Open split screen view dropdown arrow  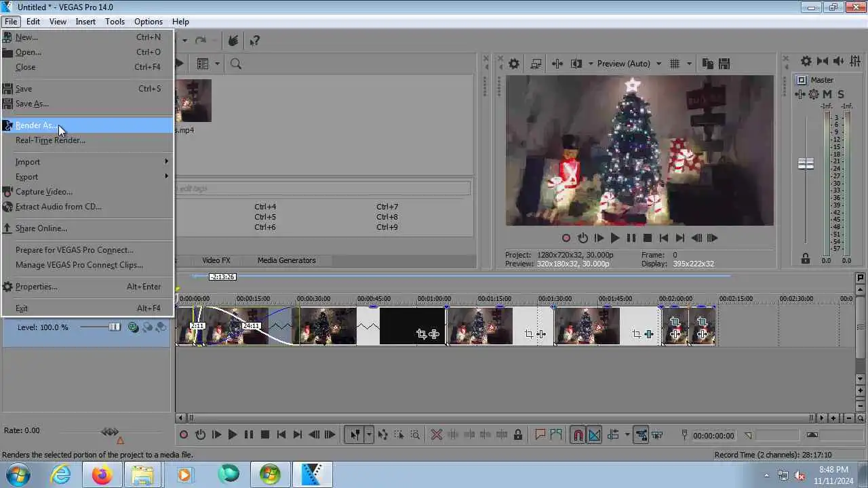click(x=591, y=64)
